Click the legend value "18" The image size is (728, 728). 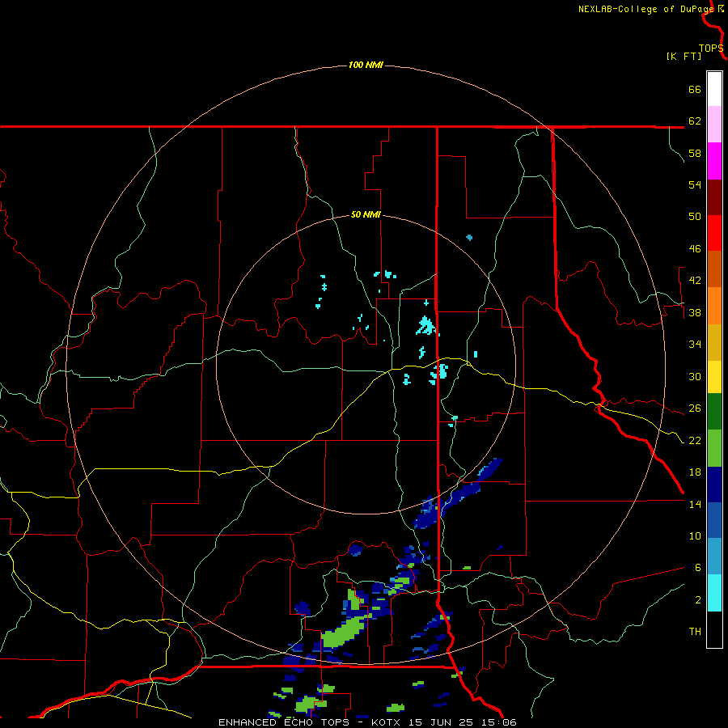click(x=695, y=472)
